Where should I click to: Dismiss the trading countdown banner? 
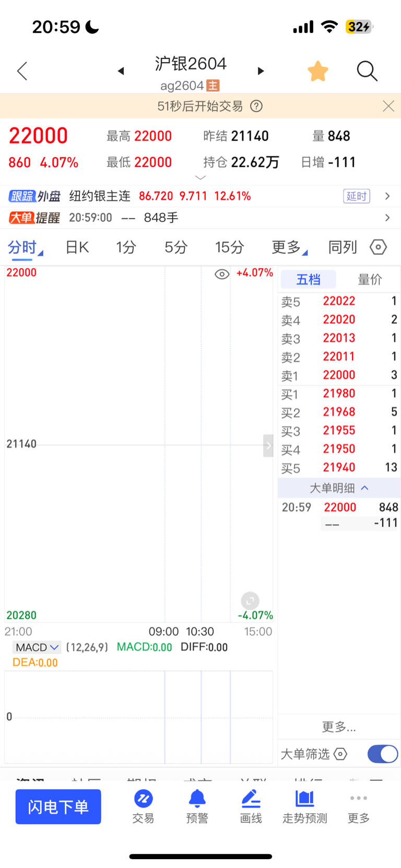tap(388, 106)
